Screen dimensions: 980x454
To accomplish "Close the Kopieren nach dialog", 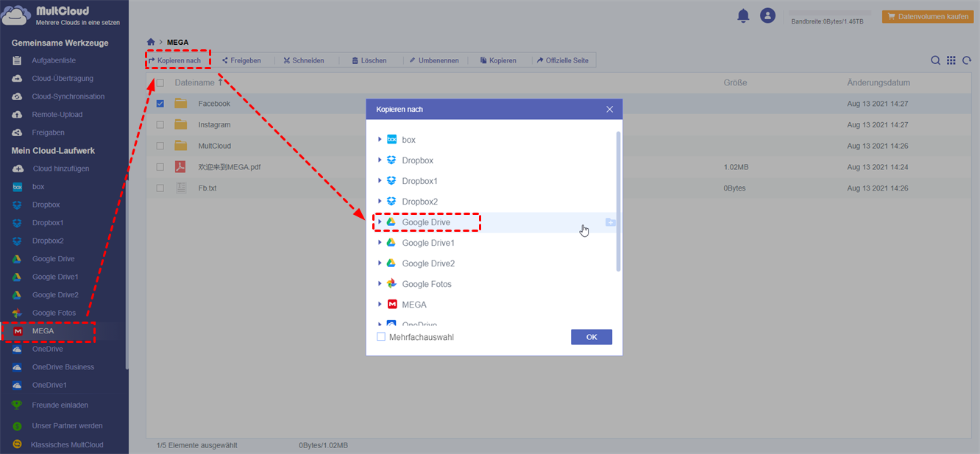I will pos(609,109).
